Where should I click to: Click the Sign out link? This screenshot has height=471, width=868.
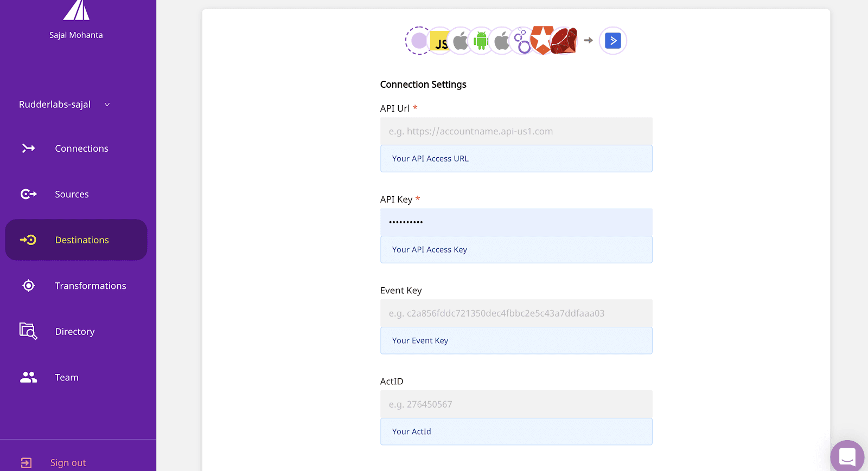[x=68, y=462]
